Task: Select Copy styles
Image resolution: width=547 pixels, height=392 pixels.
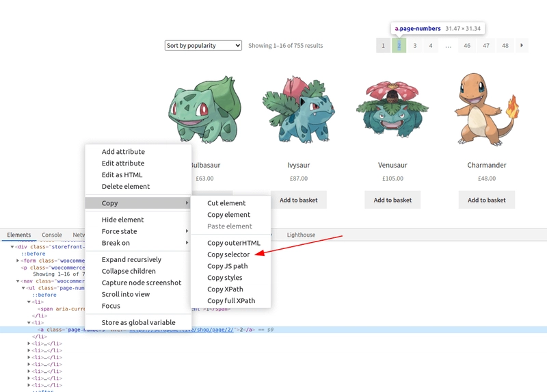Action: 230,278
